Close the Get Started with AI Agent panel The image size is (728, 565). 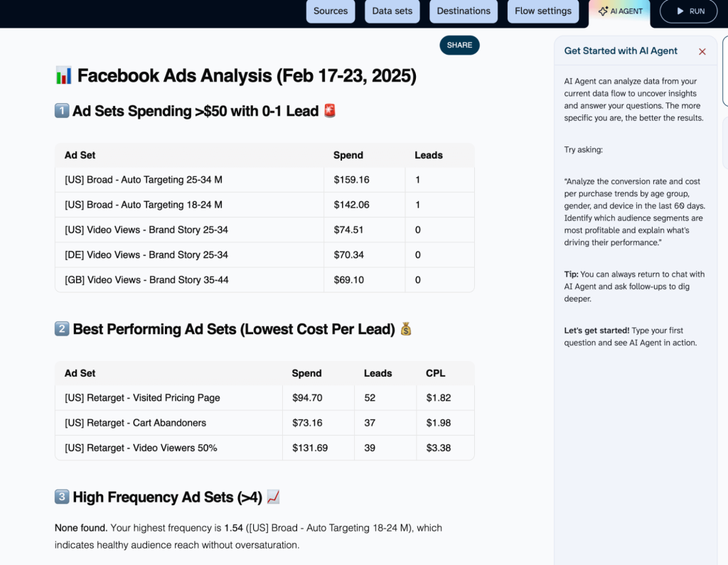click(x=702, y=51)
